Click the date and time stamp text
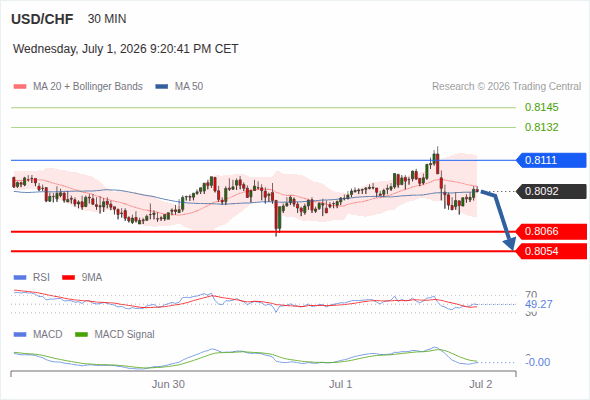The image size is (590, 400). click(126, 49)
